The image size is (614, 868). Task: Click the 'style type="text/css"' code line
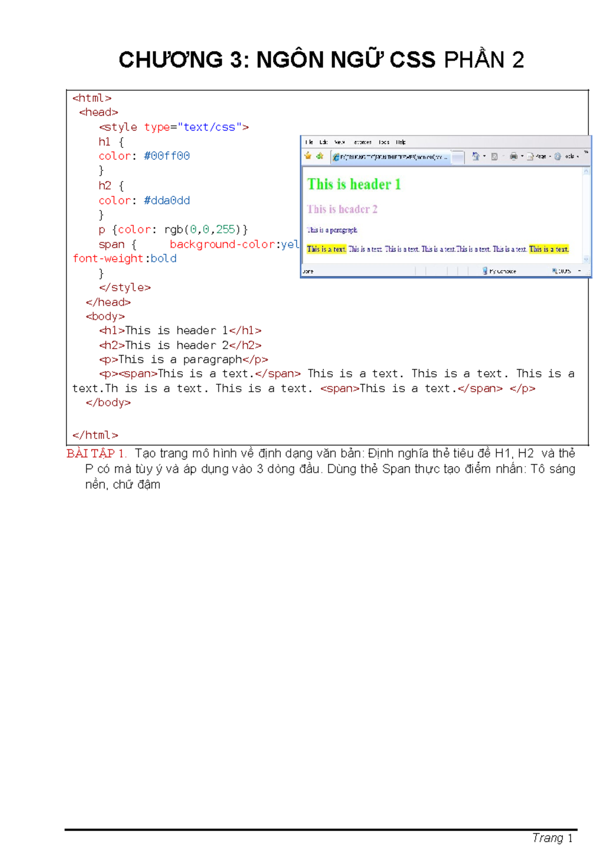(x=174, y=127)
